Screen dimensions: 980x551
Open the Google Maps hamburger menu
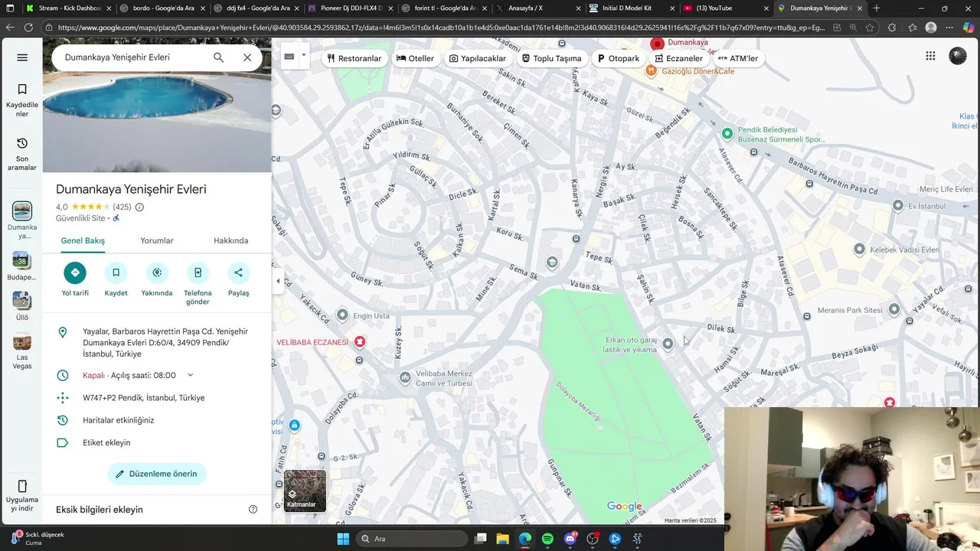point(22,57)
